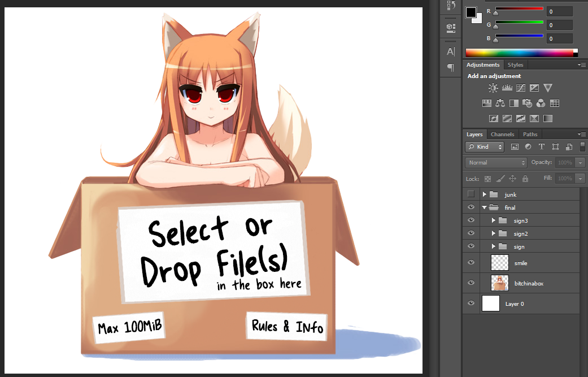Select the Layers tab
The image size is (588, 377).
point(474,135)
